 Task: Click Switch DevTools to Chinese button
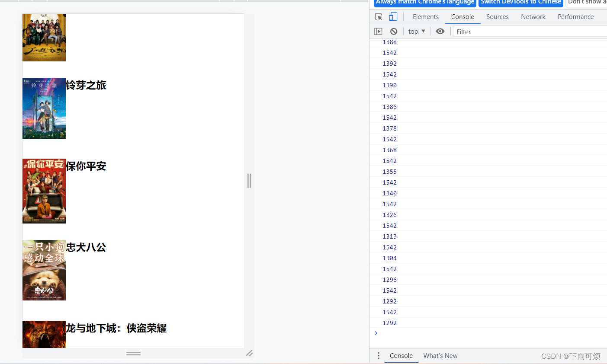tap(521, 2)
